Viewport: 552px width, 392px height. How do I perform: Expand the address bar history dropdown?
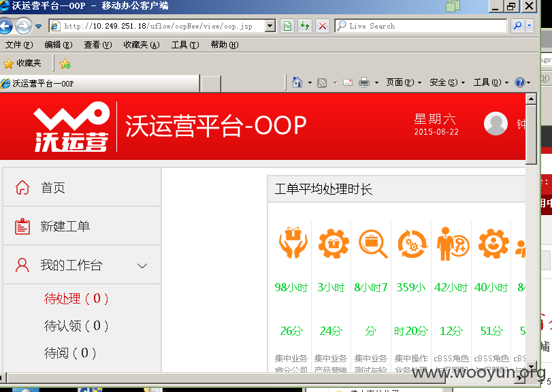tap(270, 26)
